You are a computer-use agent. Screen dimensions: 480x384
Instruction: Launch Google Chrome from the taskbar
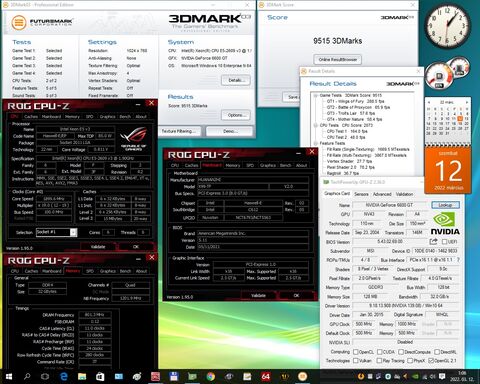click(x=211, y=377)
